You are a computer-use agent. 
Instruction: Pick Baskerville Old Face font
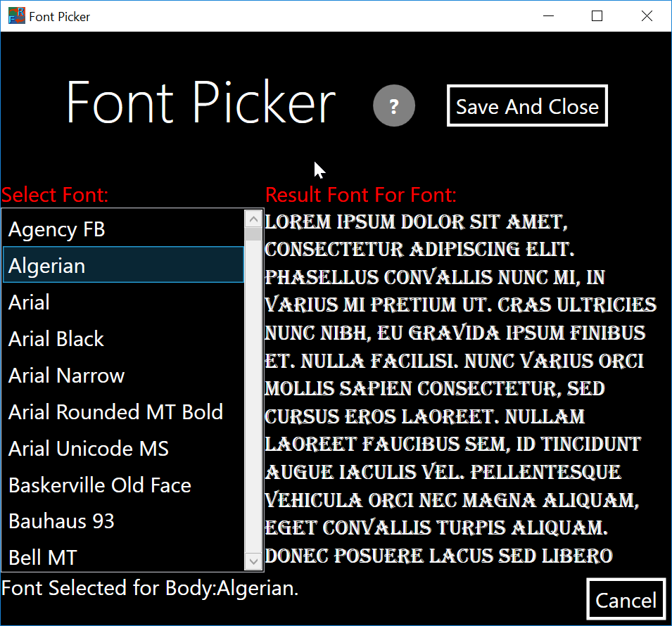(123, 485)
